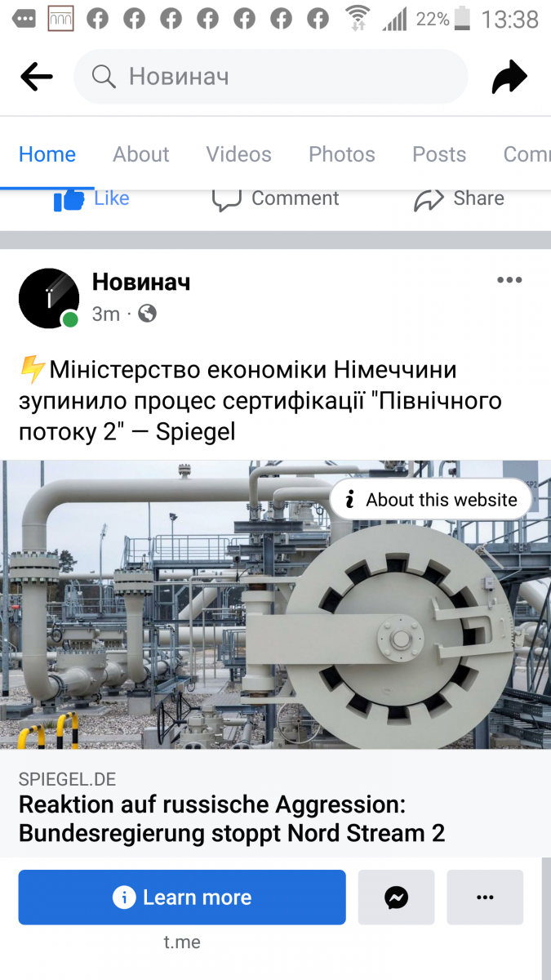The height and width of the screenshot is (980, 551).
Task: Switch to the About tab
Action: 141,154
